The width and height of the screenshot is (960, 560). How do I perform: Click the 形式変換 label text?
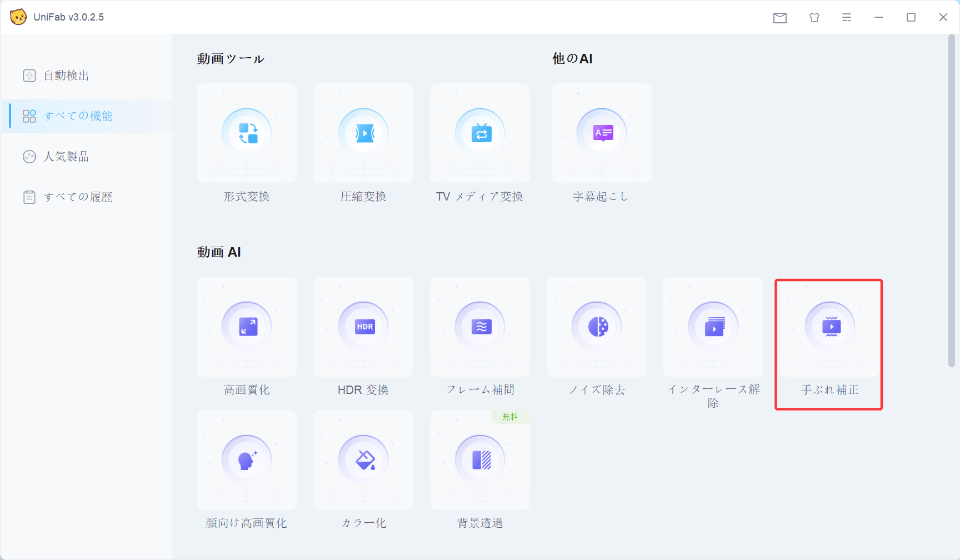(247, 197)
